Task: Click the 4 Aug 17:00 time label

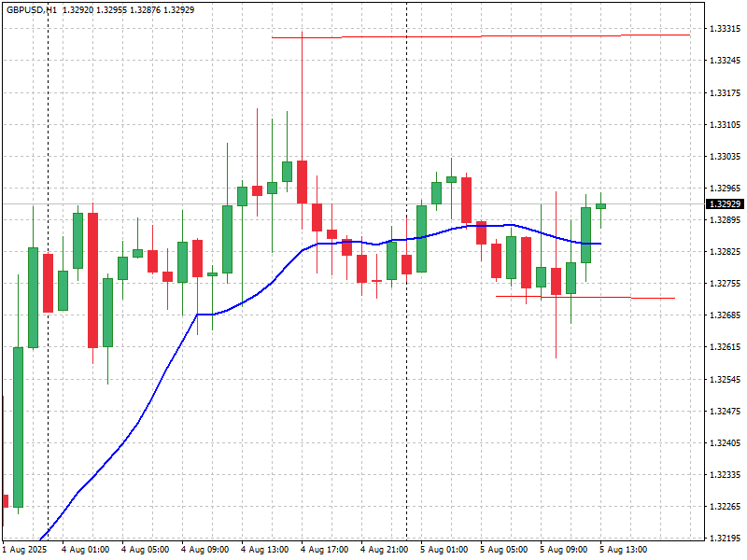Action: (324, 550)
